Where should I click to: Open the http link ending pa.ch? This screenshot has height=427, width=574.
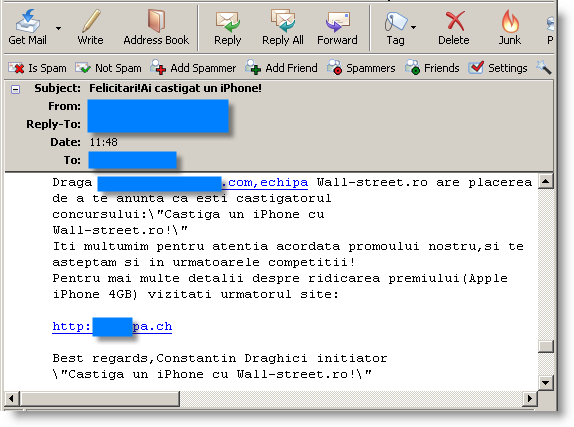(x=112, y=326)
